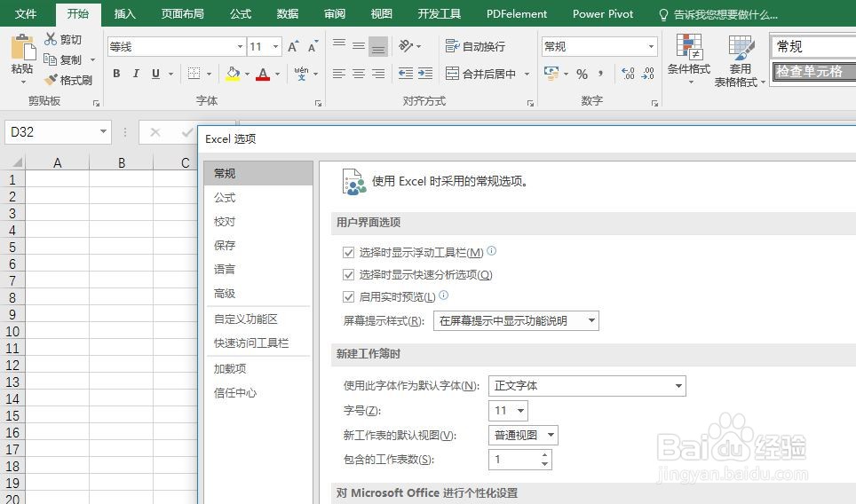Viewport: 856px width, 504px height.
Task: Apply the yellow fill color bucket
Action: (233, 73)
